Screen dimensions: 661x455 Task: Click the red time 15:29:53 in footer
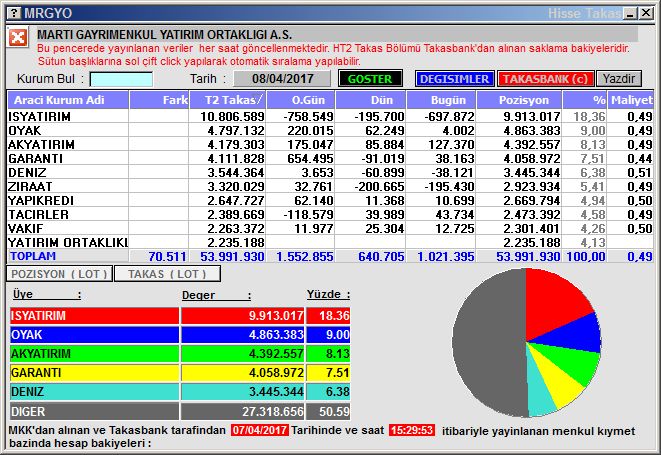[412, 430]
